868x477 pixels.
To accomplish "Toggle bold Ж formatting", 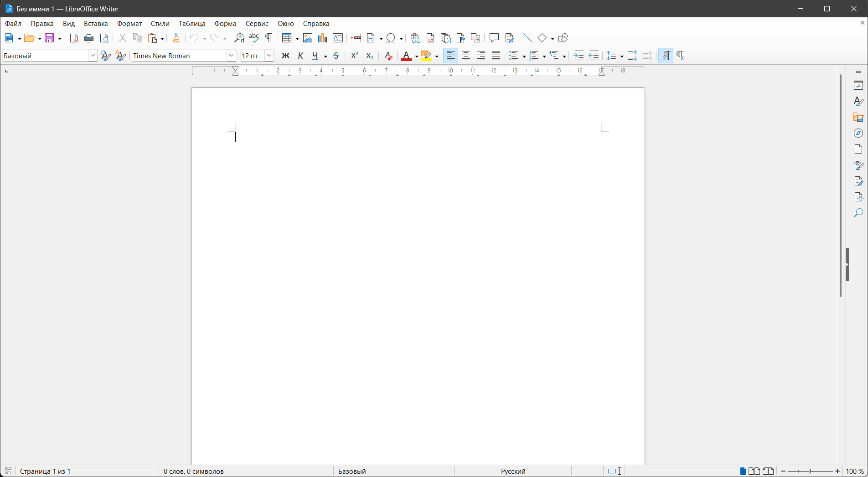I will coord(285,56).
